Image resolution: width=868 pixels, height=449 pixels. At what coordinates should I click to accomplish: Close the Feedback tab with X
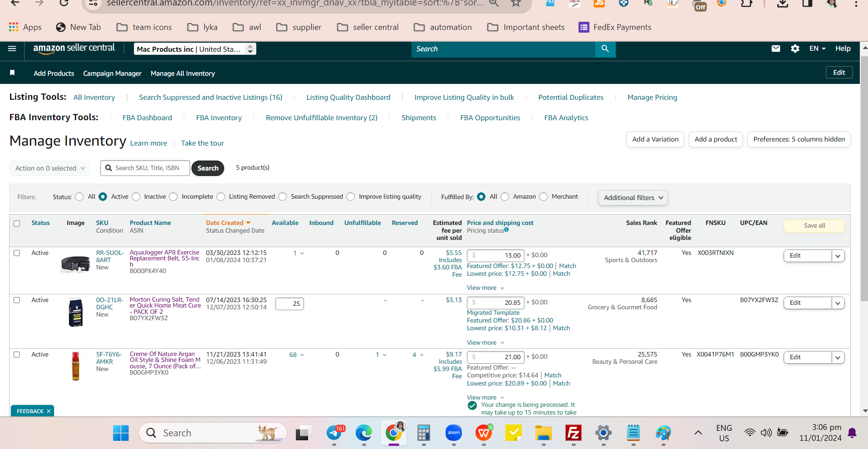(x=49, y=411)
